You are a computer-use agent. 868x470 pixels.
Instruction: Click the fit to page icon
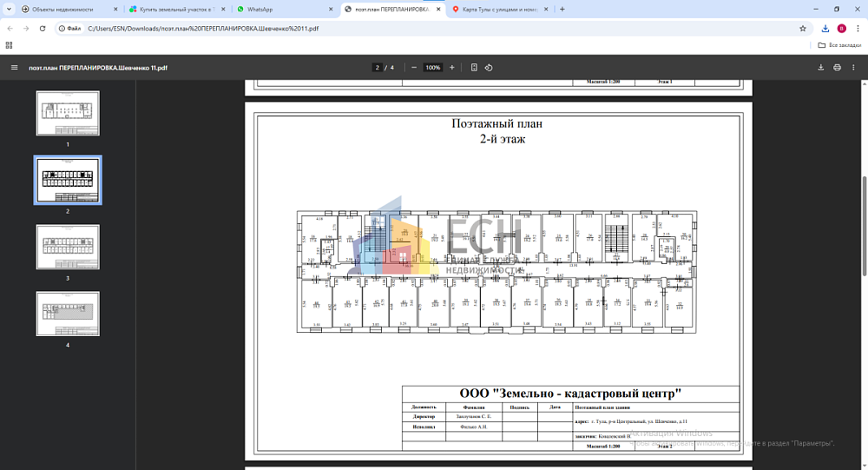tap(474, 68)
